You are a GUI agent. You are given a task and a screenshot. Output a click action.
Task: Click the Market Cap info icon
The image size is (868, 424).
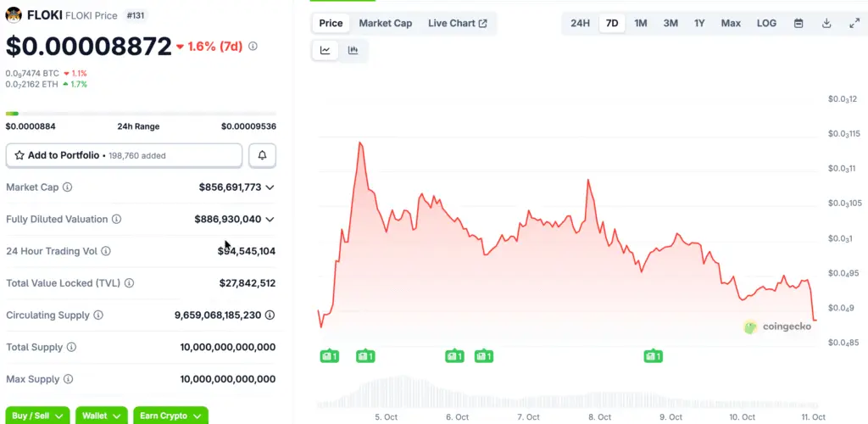click(x=68, y=187)
